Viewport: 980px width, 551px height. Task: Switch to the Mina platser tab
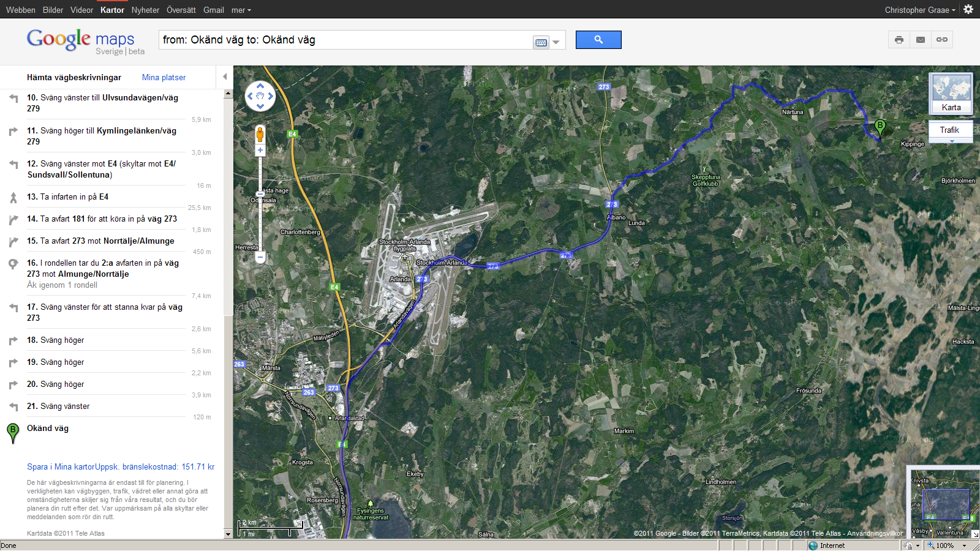click(164, 77)
